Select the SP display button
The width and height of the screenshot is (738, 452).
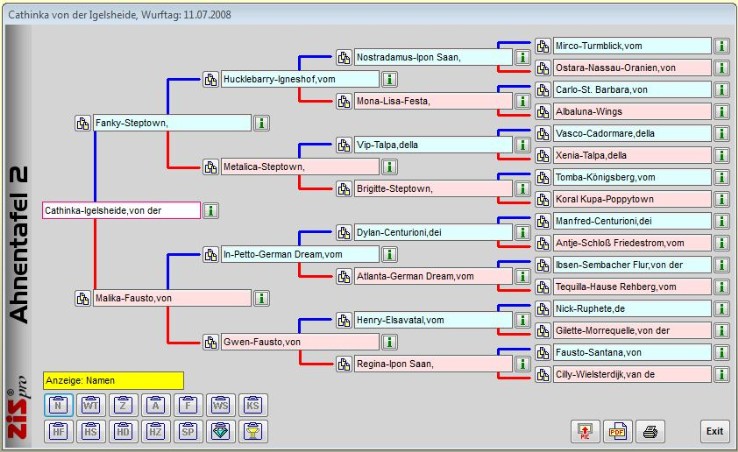coord(187,431)
